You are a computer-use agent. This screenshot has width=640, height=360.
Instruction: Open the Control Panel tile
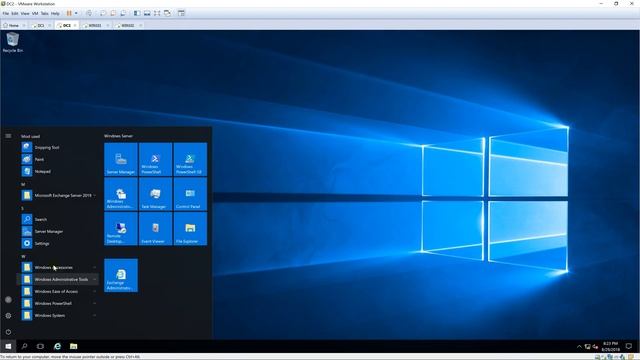point(190,194)
